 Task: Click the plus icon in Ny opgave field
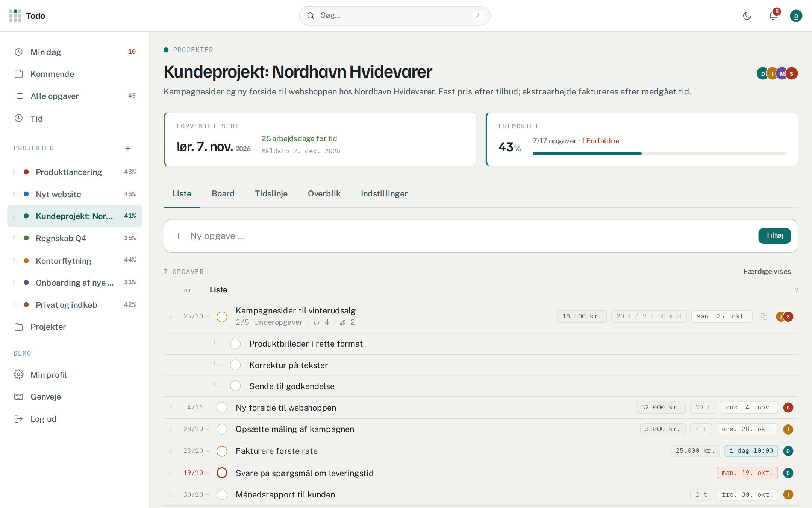pos(178,236)
